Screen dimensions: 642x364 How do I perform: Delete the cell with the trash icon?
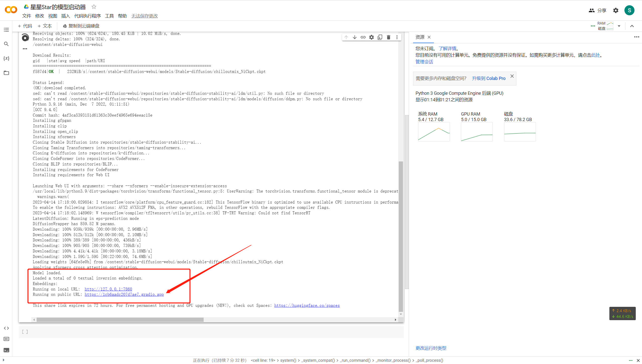pyautogui.click(x=388, y=37)
